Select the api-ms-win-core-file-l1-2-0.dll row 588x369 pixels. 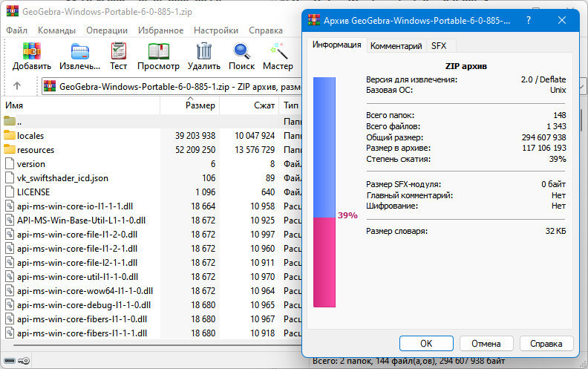153,235
